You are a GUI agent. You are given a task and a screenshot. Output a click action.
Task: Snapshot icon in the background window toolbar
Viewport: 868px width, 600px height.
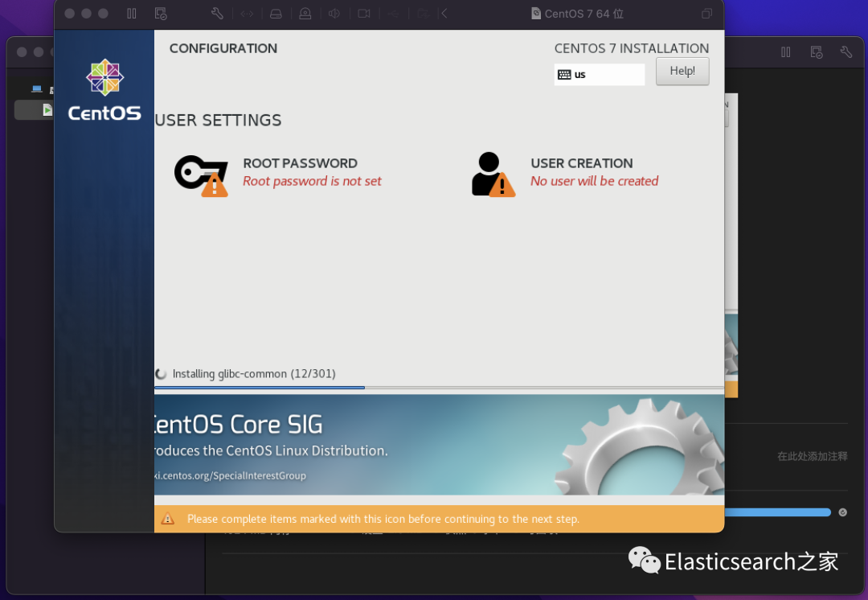[x=816, y=52]
